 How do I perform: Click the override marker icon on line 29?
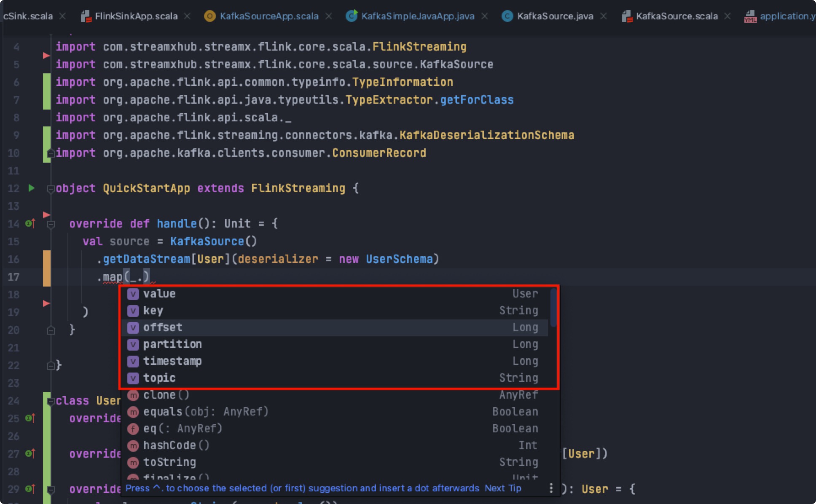(x=30, y=489)
